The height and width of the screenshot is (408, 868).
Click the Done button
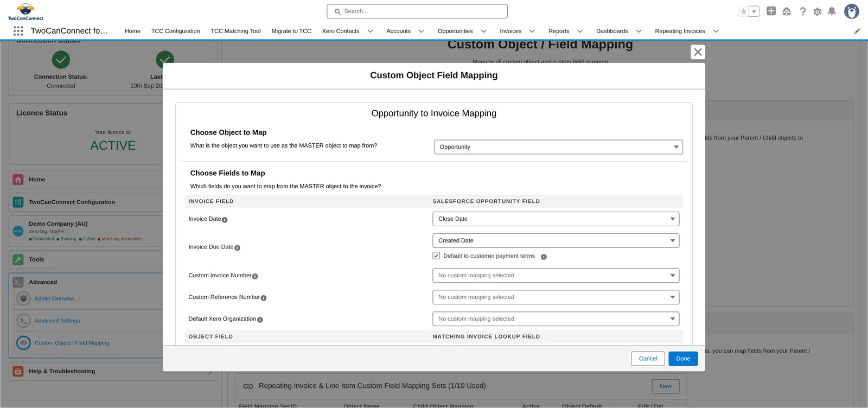click(683, 359)
